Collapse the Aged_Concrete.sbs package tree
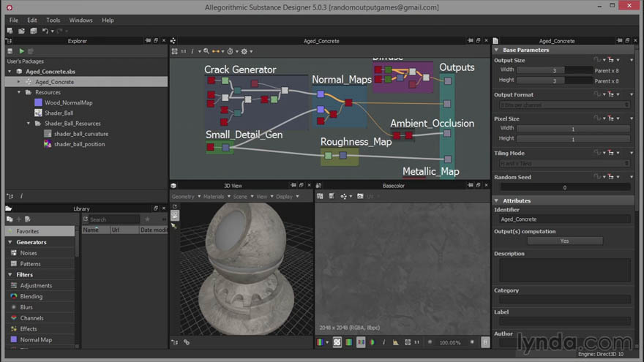Screen dimensions: 644x362 pyautogui.click(x=10, y=72)
